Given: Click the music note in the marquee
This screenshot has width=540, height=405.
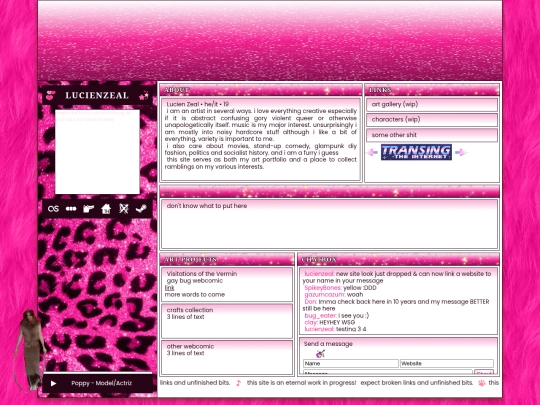Looking at the screenshot, I should click(238, 383).
